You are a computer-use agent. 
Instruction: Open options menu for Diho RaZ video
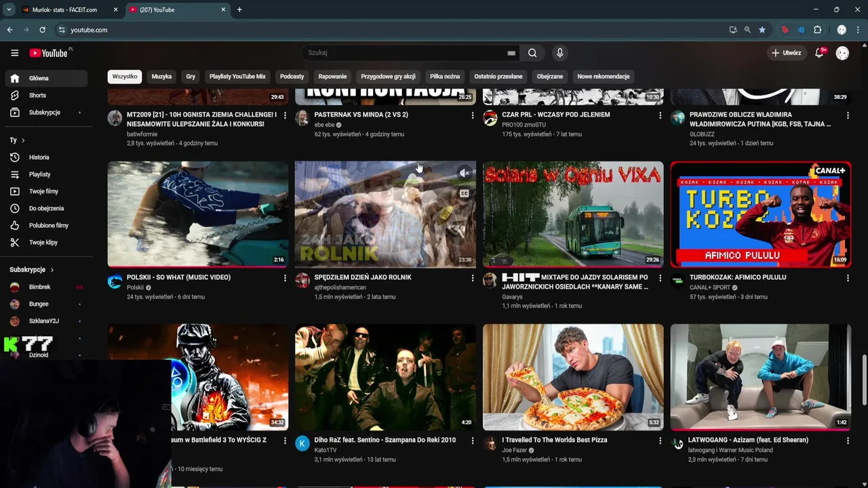(473, 441)
